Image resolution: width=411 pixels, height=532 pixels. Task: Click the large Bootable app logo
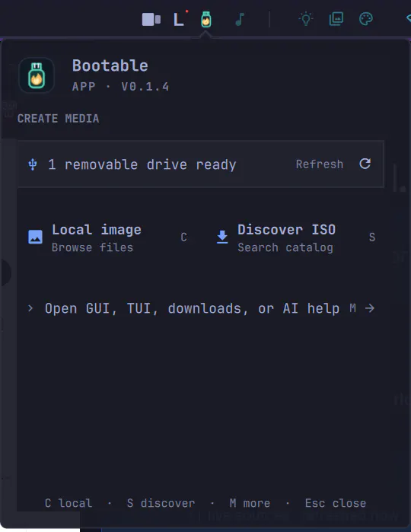click(x=37, y=75)
